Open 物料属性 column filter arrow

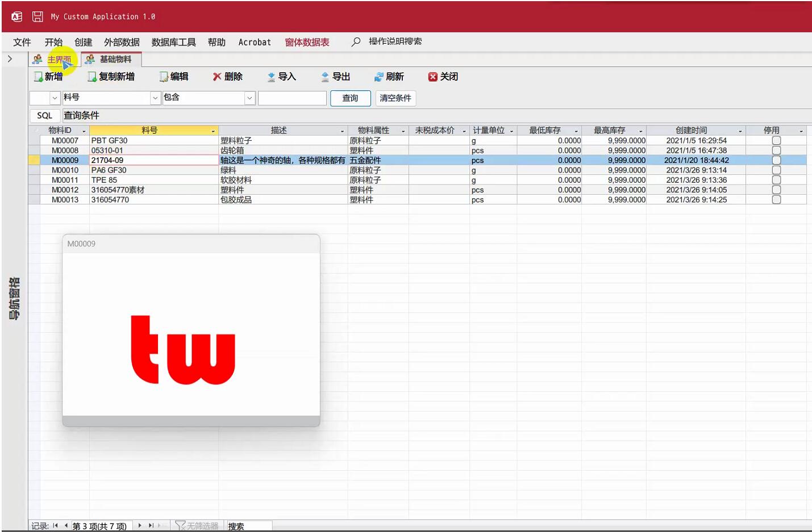tap(403, 131)
